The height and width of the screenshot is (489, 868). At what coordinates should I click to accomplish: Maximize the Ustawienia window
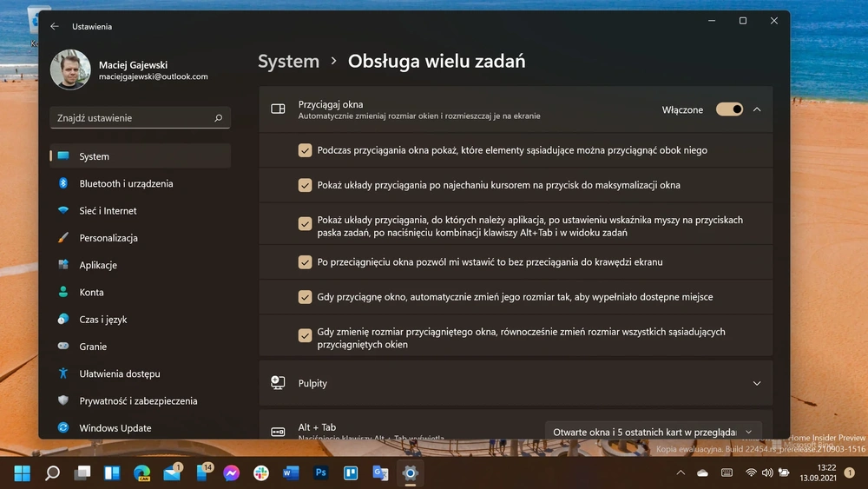click(x=743, y=21)
